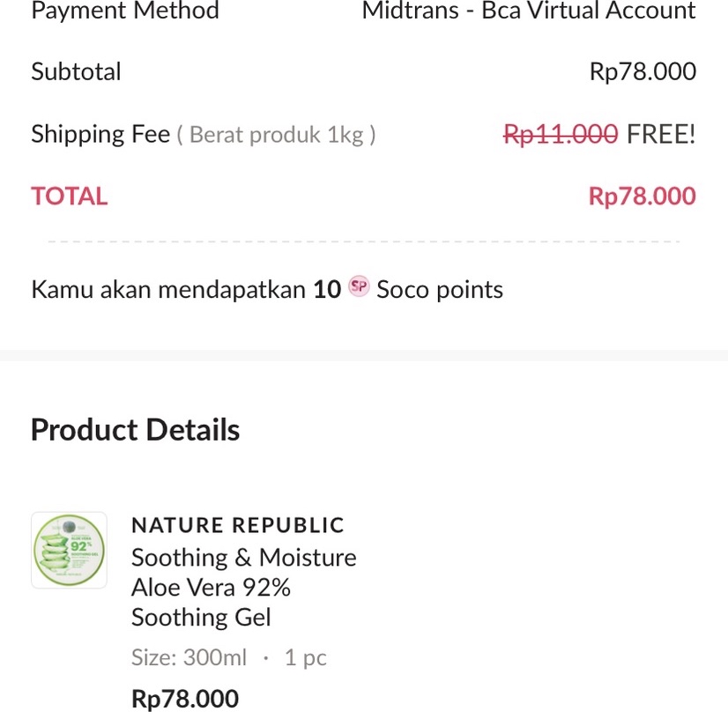Tap the subtotal amount Rp78.000
This screenshot has width=728, height=726.
pos(643,71)
